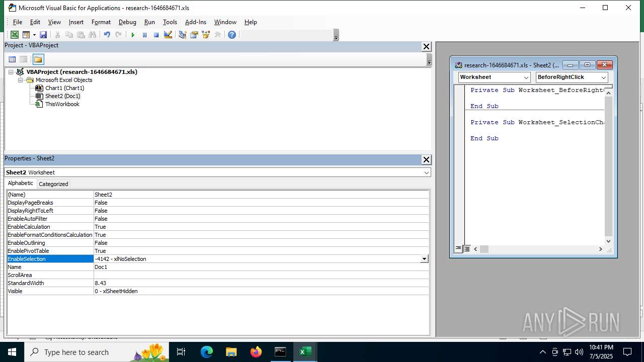Click Procedure View icon in code window
Viewport: 644px width, 362px height.
[x=458, y=249]
